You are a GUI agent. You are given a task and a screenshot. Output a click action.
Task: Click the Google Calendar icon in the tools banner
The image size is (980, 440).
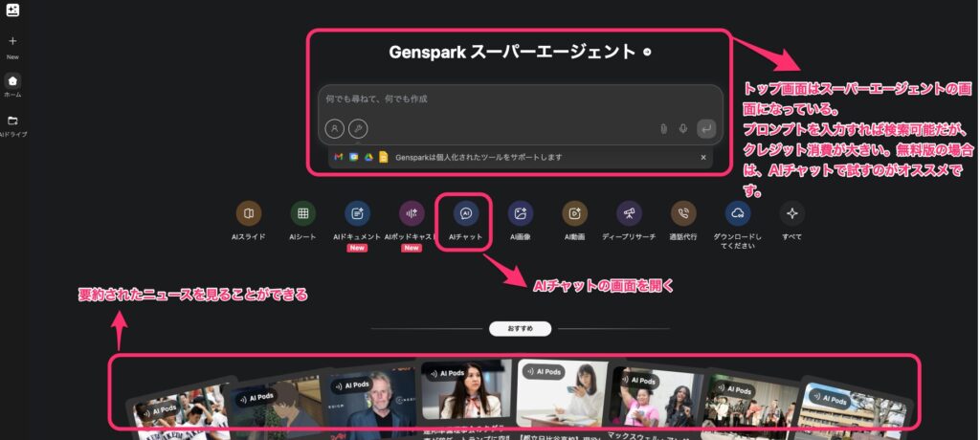tap(354, 158)
